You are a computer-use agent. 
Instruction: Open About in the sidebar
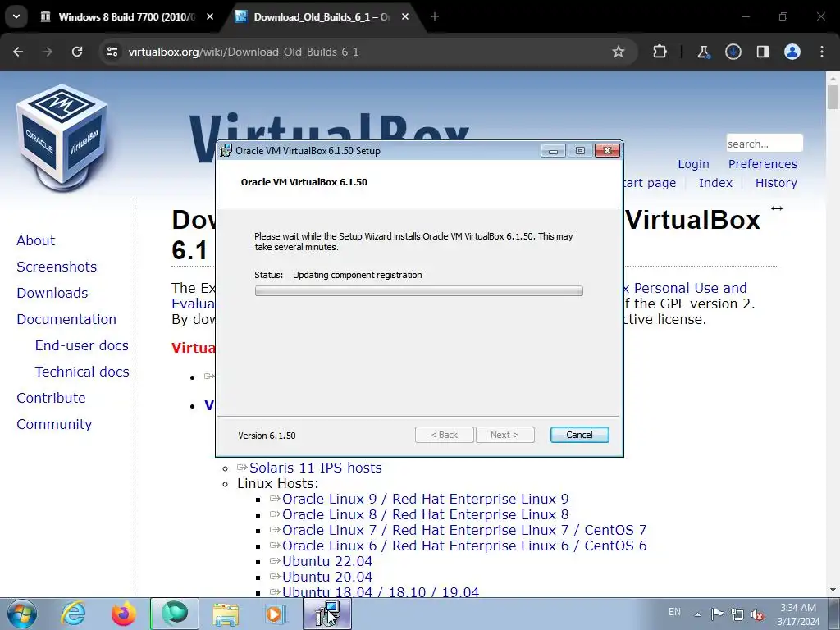click(35, 240)
